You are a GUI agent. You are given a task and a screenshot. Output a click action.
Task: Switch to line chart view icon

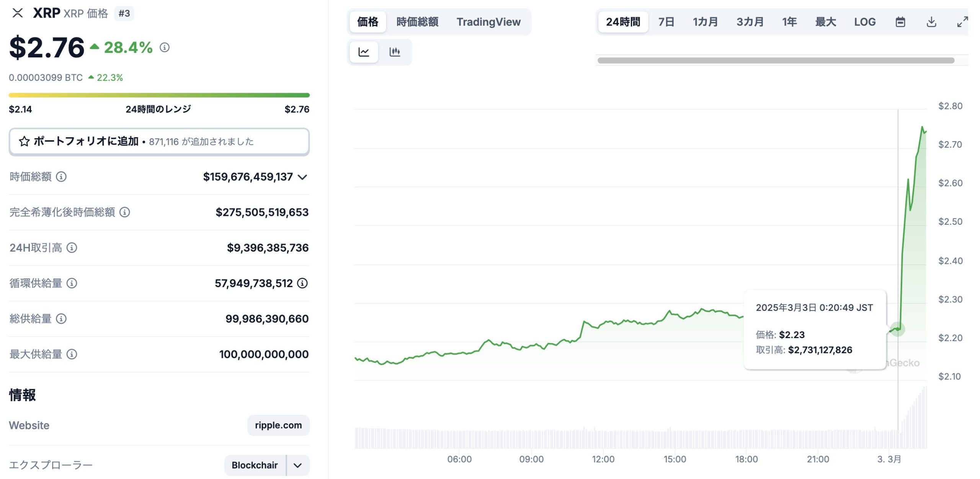(364, 52)
